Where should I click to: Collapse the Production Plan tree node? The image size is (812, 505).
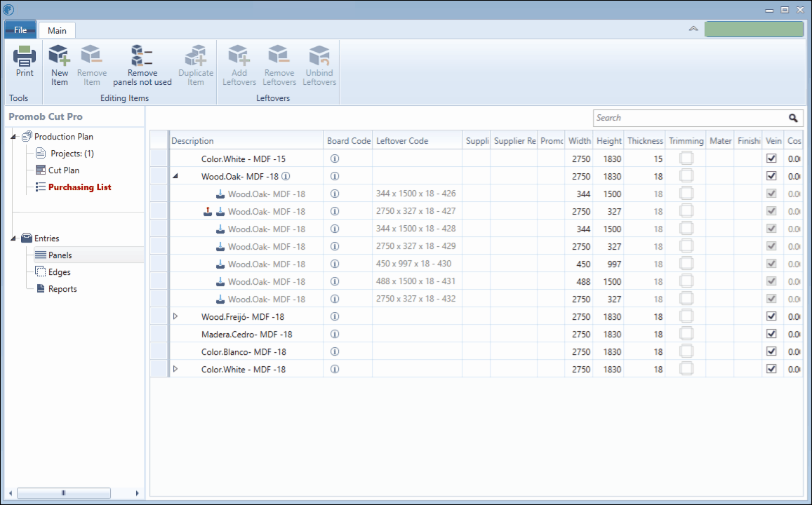pos(13,137)
